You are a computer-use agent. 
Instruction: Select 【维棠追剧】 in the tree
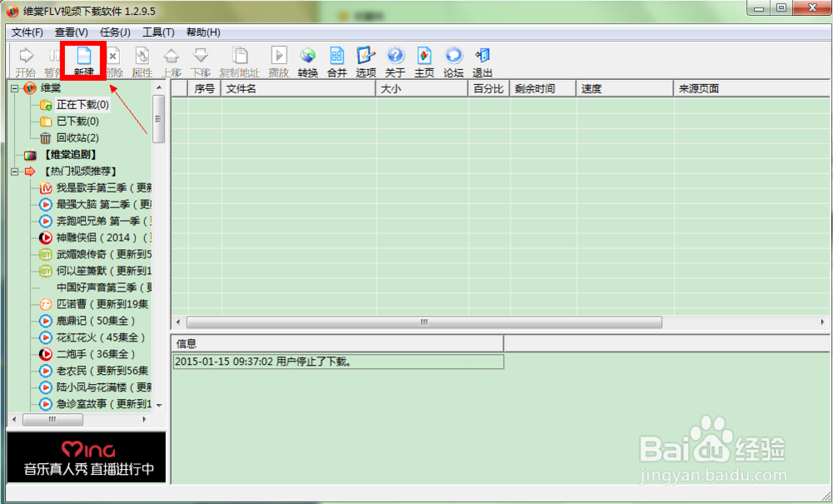pos(70,155)
